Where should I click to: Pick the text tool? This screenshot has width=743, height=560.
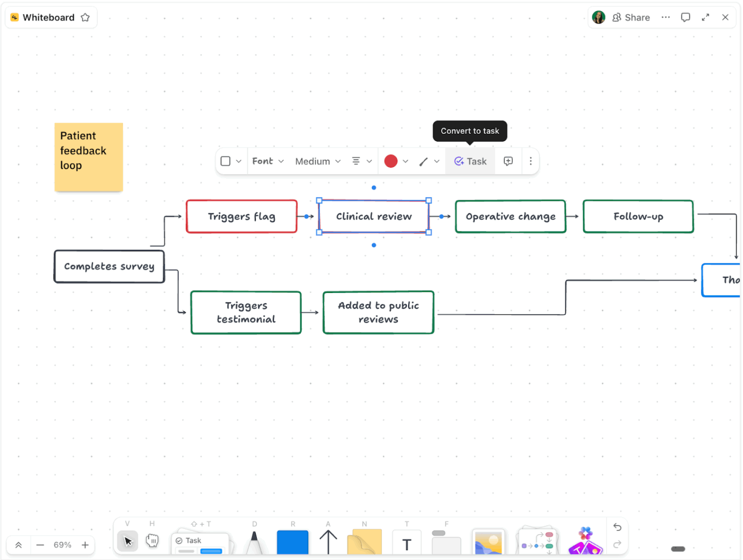point(406,542)
